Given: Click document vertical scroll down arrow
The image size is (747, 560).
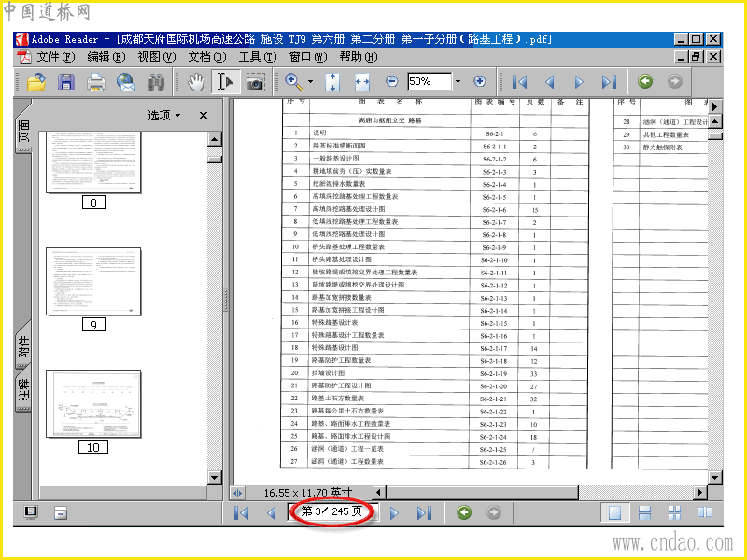Looking at the screenshot, I should coord(715,478).
